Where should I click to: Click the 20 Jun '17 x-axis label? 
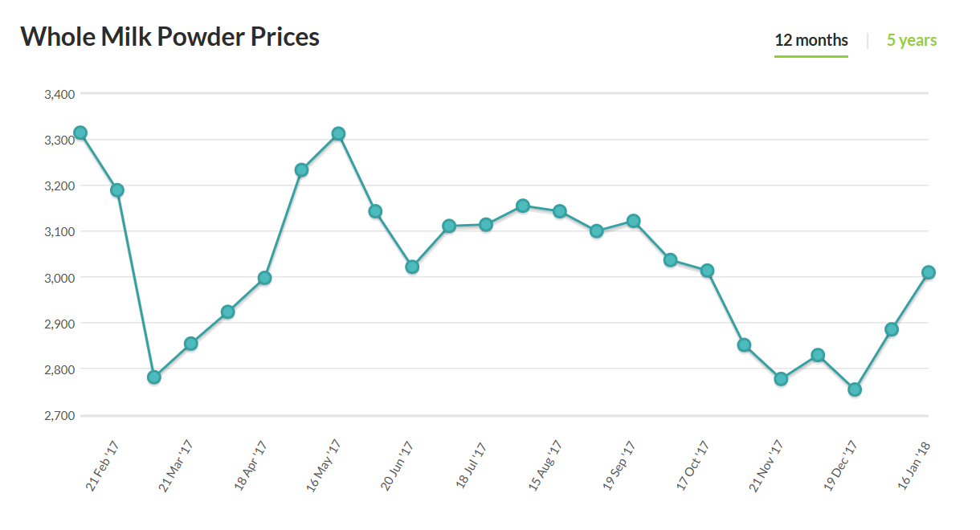[x=396, y=466]
